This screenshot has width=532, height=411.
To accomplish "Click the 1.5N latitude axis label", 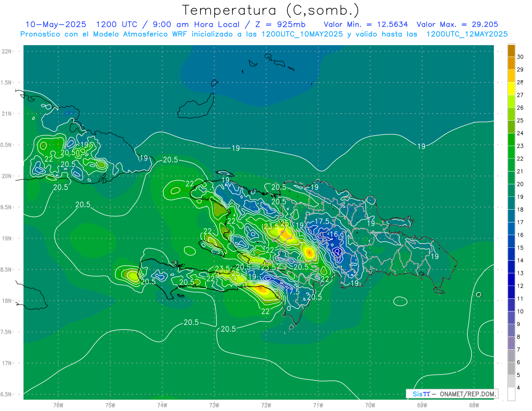I will 7,82.
